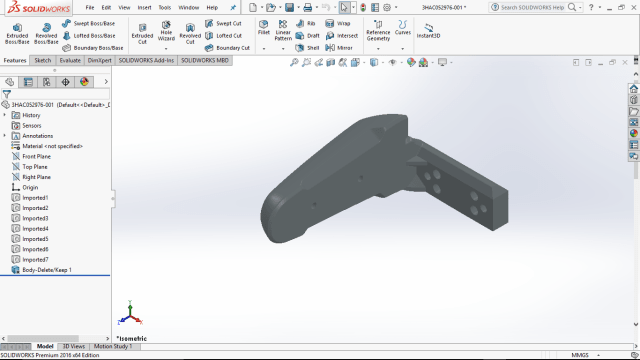Screen dimensions: 640x360
Task: Open the Hole Wizard tool
Action: click(x=166, y=31)
